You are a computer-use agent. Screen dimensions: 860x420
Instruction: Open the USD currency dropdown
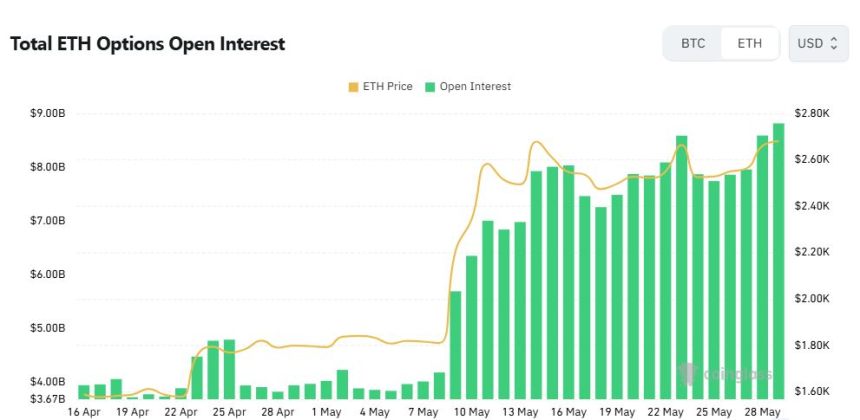pyautogui.click(x=818, y=43)
